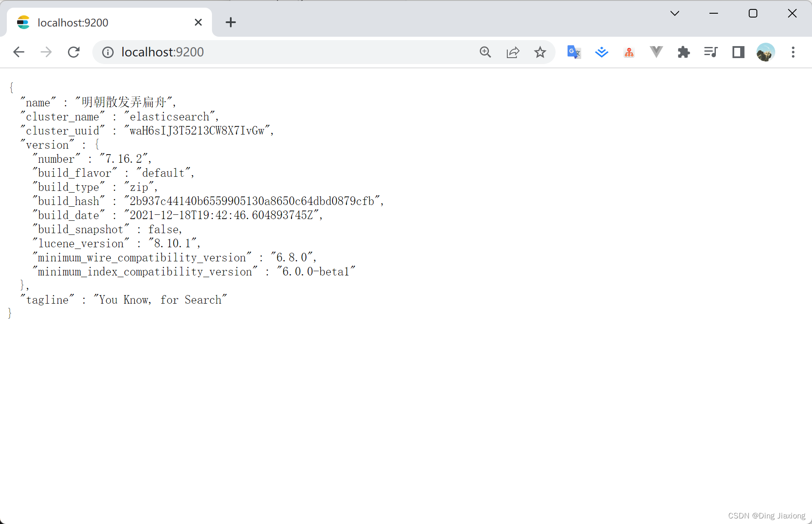Open the Vue devtools extension

click(x=656, y=52)
